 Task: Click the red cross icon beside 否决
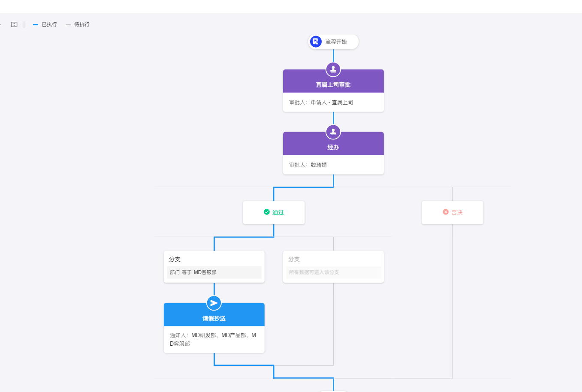(446, 212)
